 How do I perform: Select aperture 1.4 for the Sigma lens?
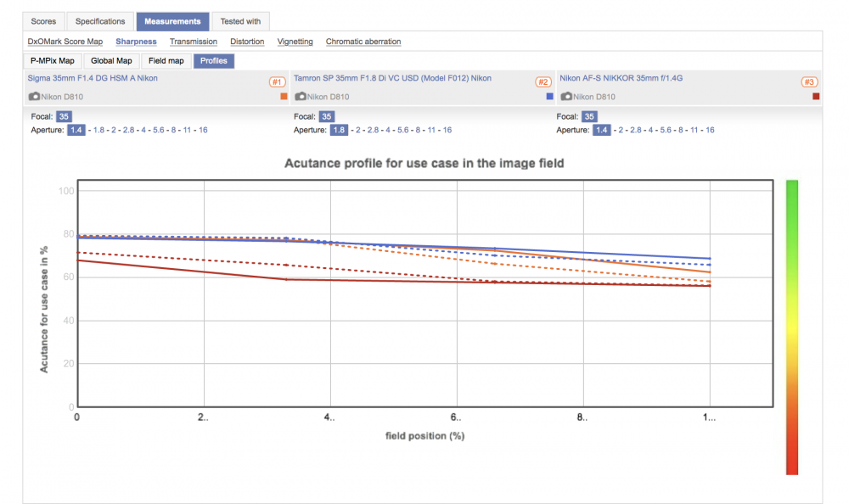pos(76,130)
